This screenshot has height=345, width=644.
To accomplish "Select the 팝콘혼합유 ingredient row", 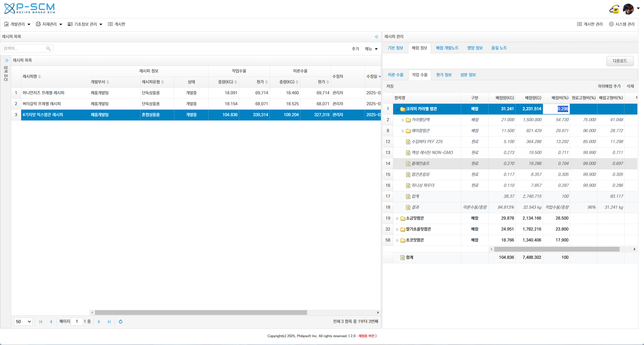I will pos(510,174).
